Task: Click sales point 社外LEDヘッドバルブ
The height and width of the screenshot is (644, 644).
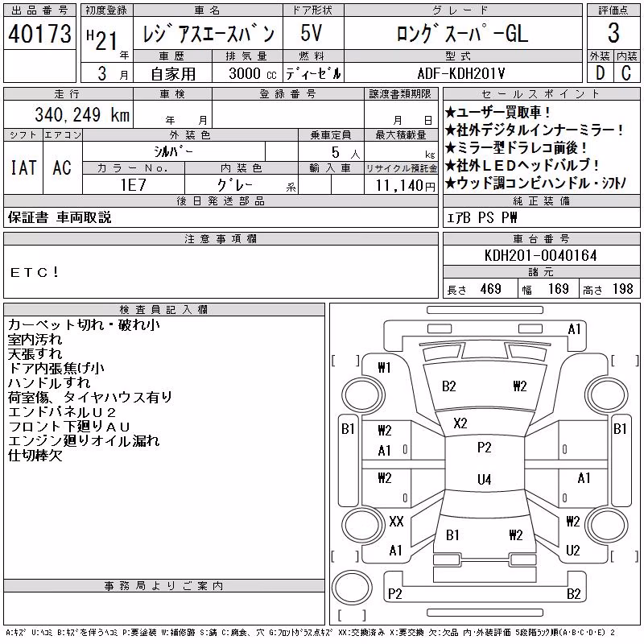Action: coord(522,165)
